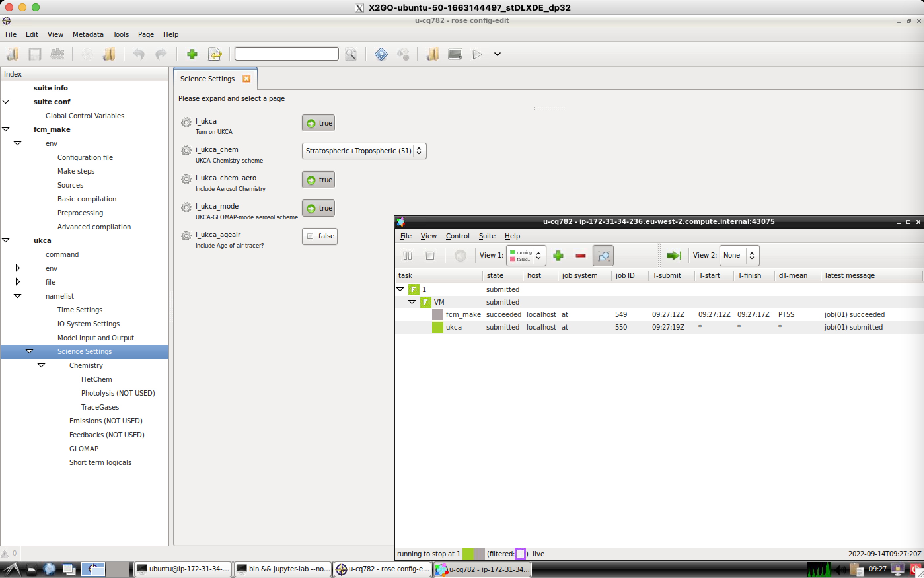Collapse cycle point 1 row in cylc

(400, 289)
